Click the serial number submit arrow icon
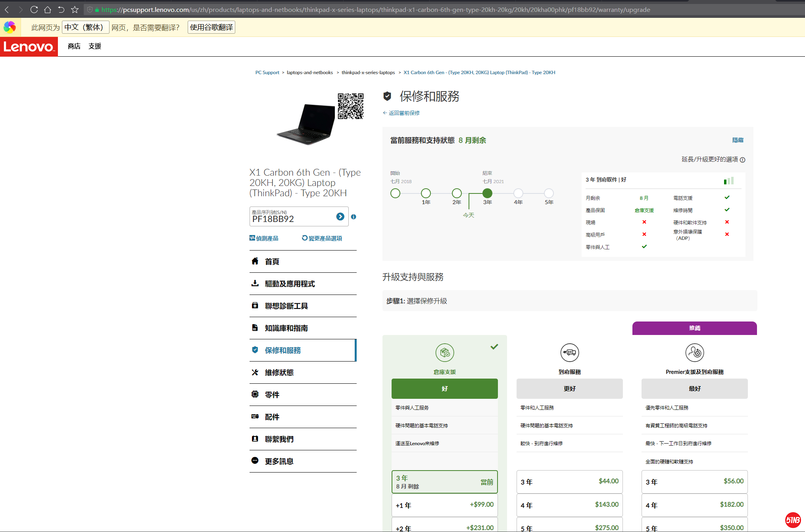This screenshot has height=532, width=805. [340, 216]
